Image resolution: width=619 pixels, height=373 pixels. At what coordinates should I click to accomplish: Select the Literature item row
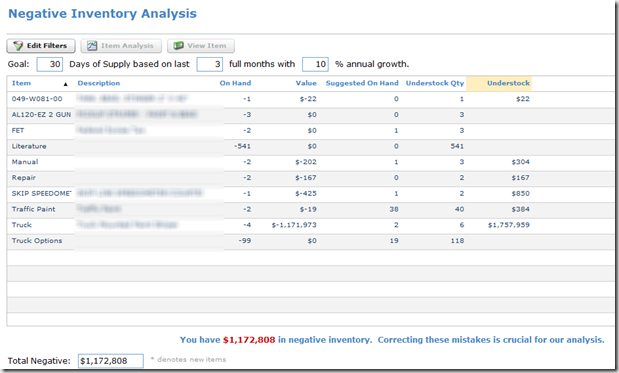[x=310, y=146]
